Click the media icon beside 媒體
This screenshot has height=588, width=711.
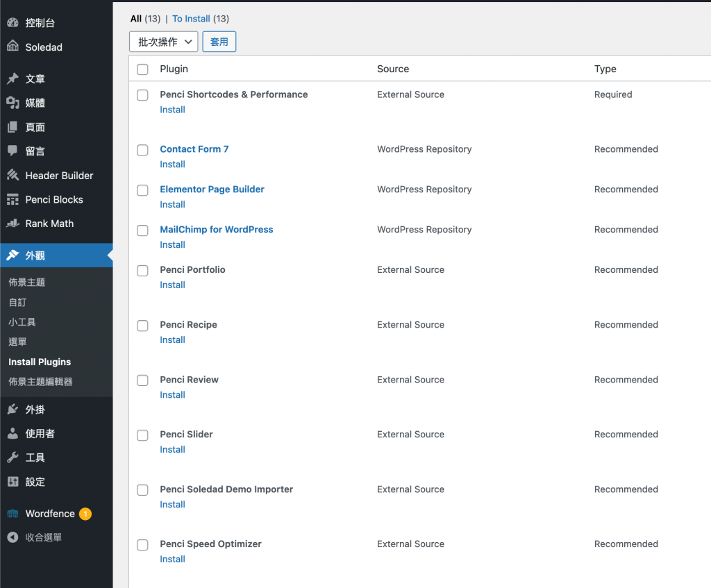click(x=12, y=103)
